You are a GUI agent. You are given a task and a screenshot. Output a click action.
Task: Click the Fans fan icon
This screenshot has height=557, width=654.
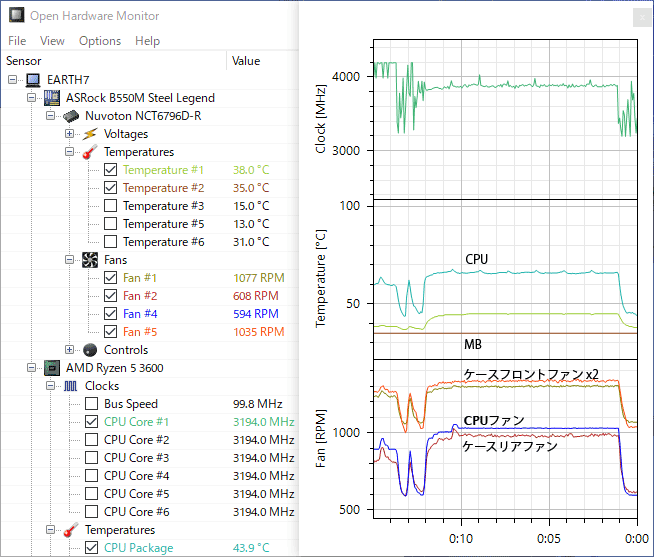point(90,260)
